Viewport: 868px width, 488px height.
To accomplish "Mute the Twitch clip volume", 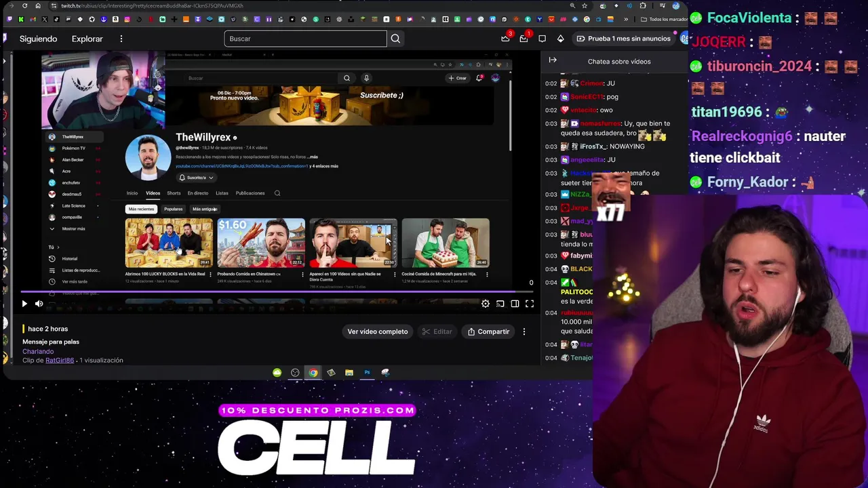I will (39, 304).
